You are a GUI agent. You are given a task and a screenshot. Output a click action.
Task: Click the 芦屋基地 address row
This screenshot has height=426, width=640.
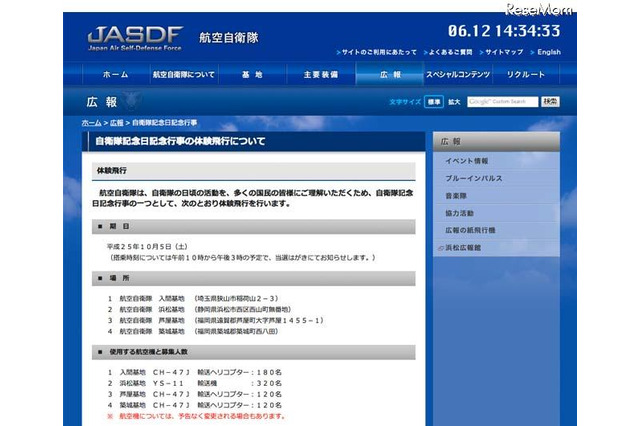pos(216,321)
